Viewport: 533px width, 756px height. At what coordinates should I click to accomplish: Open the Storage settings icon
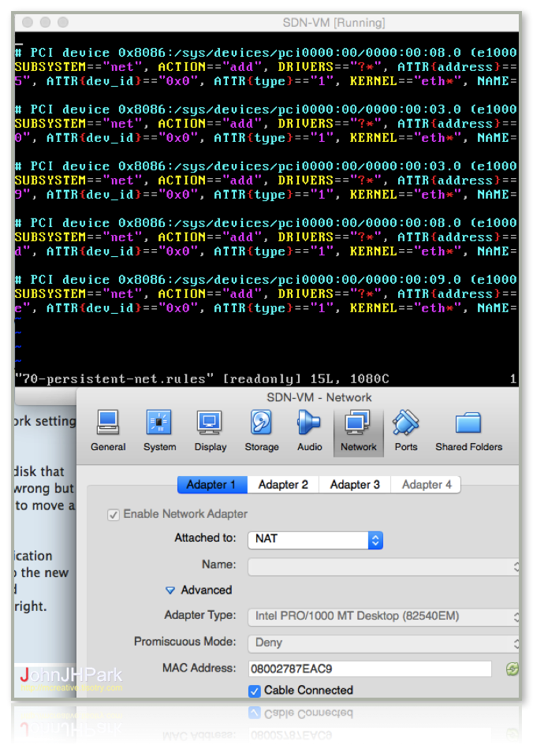[x=262, y=430]
